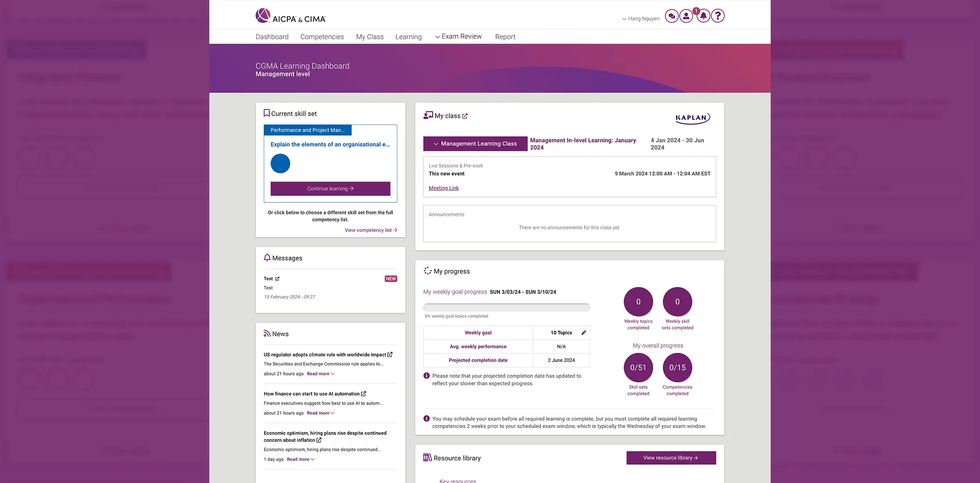The width and height of the screenshot is (980, 483).
Task: Switch to the Learning tab
Action: pyautogui.click(x=409, y=37)
